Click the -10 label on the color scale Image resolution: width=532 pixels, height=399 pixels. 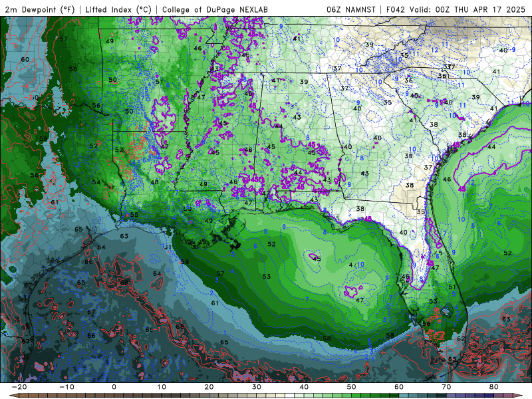click(x=66, y=387)
